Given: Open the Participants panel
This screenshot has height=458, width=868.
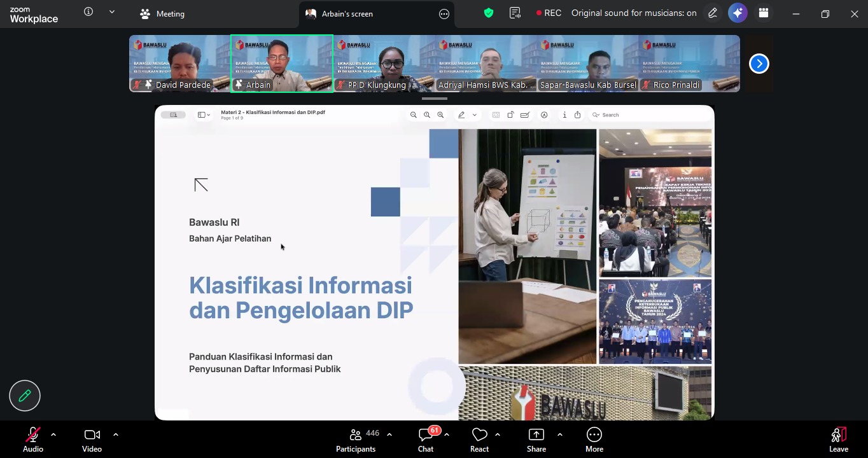Looking at the screenshot, I should tap(356, 440).
